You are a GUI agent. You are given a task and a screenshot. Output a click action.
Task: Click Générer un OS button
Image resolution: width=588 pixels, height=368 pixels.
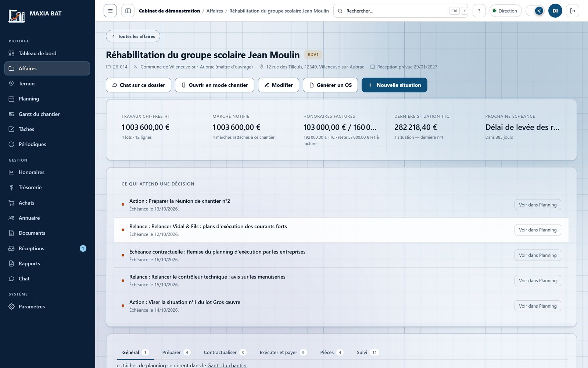click(x=330, y=85)
